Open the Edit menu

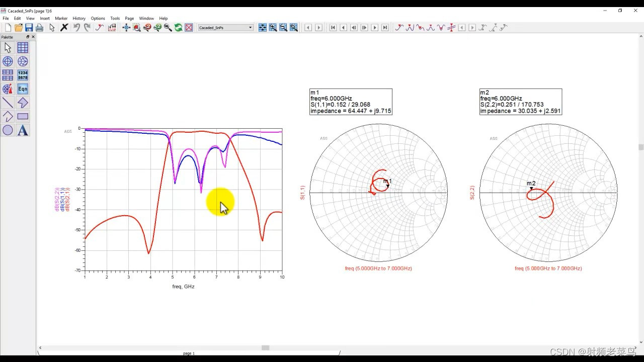point(17,19)
